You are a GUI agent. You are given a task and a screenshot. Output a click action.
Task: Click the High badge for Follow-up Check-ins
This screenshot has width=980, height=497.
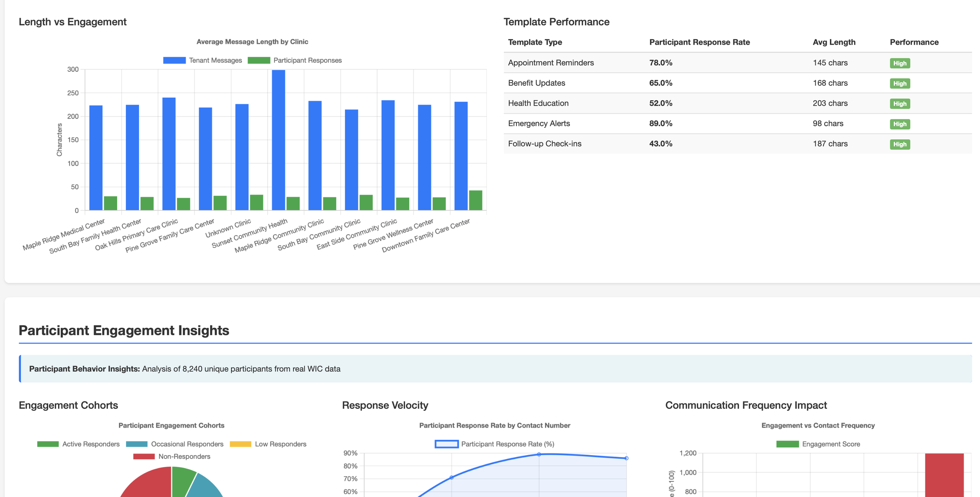(x=900, y=144)
